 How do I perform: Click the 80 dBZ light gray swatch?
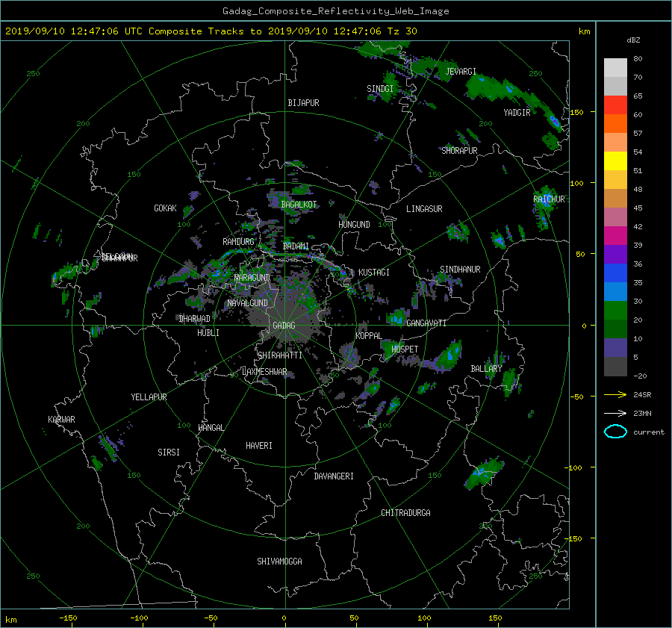click(615, 67)
